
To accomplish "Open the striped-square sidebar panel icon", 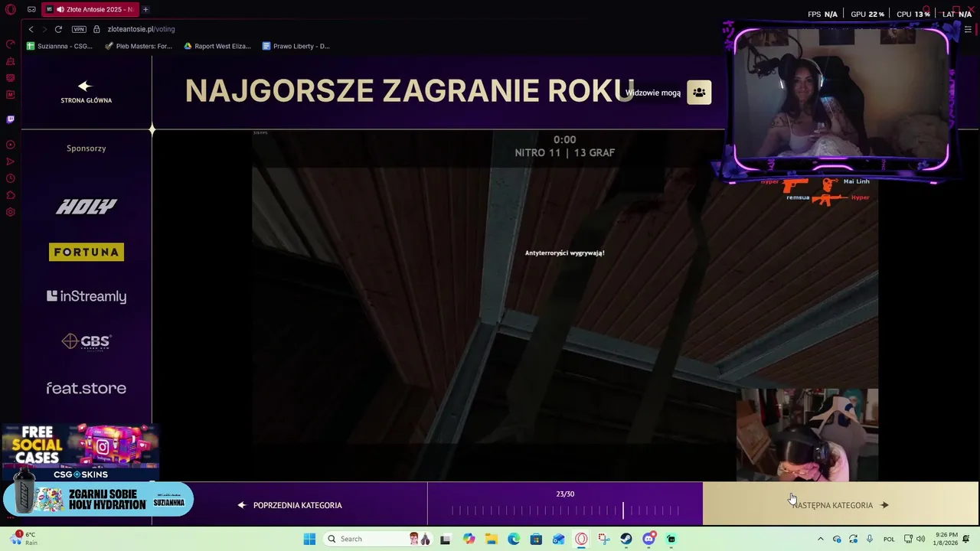I will click(11, 78).
